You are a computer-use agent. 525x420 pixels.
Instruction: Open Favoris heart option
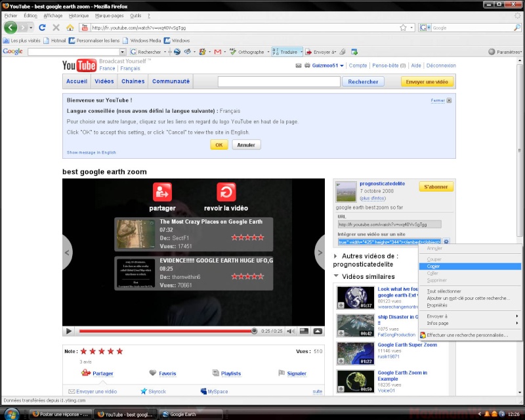coord(163,373)
